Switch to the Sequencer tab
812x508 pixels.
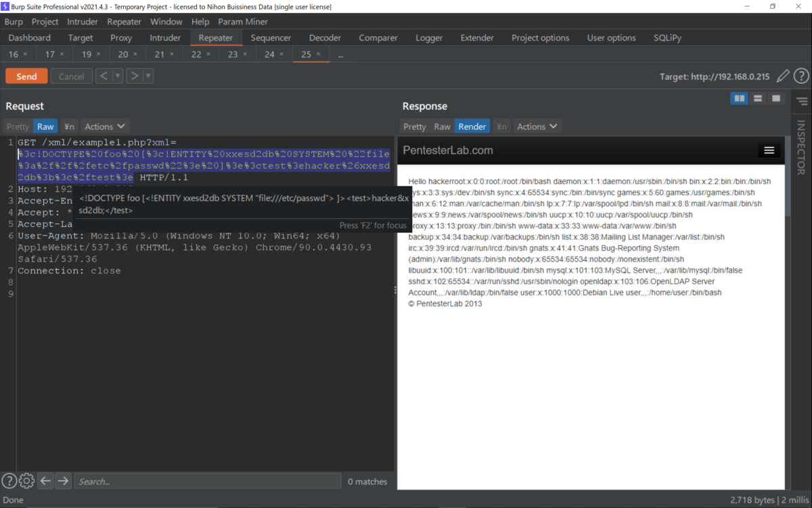[271, 38]
